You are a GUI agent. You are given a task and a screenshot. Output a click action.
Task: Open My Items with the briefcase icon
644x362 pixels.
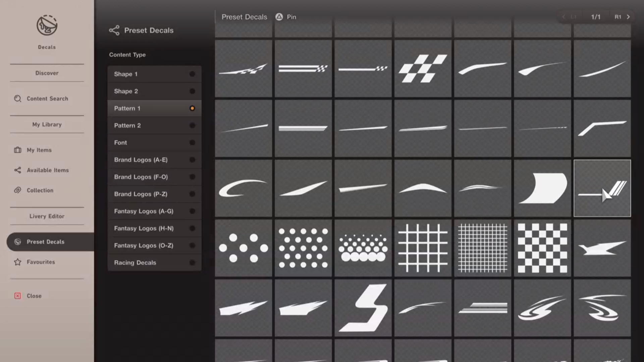tap(18, 150)
